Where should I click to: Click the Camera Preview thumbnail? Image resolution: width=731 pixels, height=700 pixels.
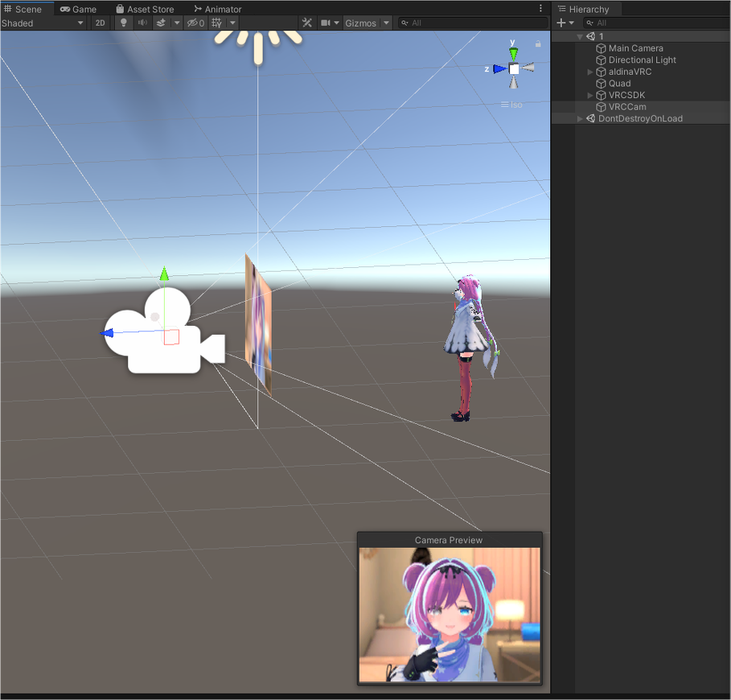tap(450, 615)
